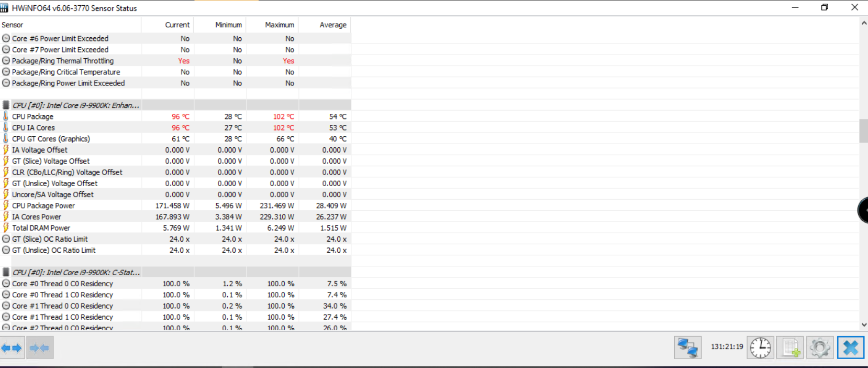Viewport: 868px width, 368px height.
Task: Click the CPU Package thermometer icon
Action: coord(6,116)
